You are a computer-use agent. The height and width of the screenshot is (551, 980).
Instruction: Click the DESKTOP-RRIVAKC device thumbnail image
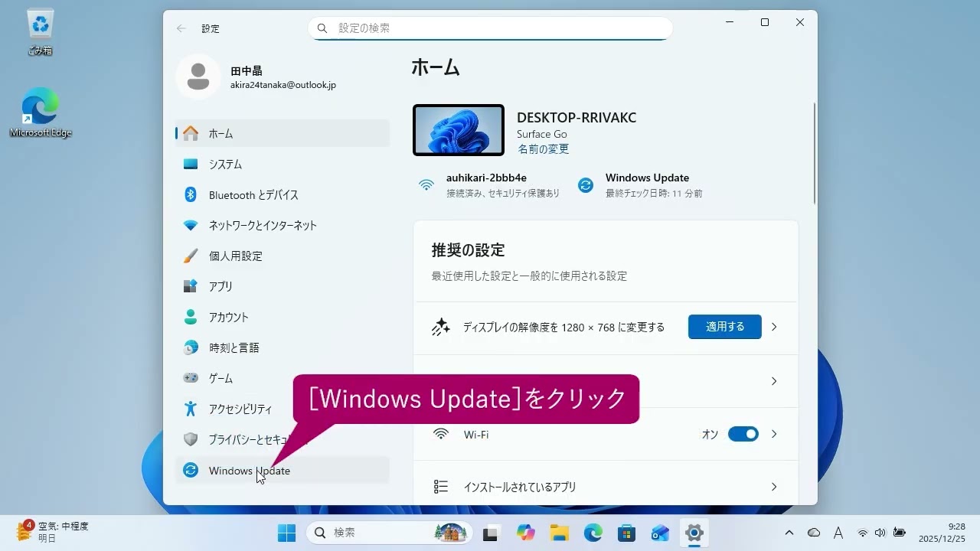(x=459, y=130)
